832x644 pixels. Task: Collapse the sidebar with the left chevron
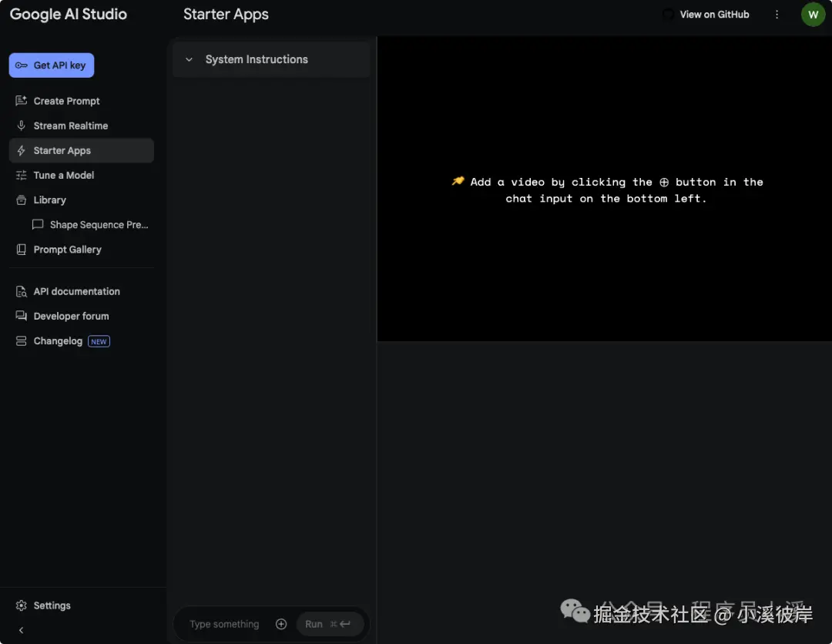22,630
